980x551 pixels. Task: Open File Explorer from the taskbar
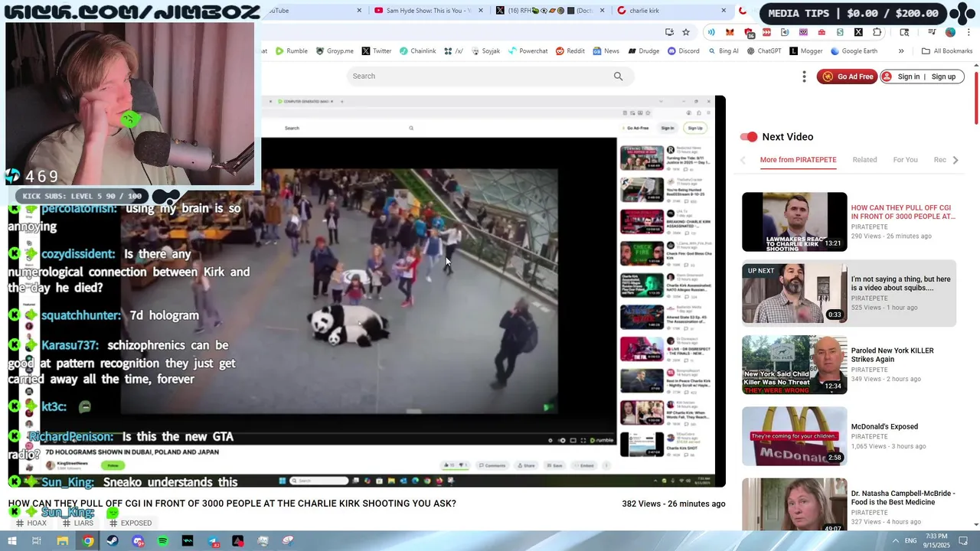[x=63, y=541]
